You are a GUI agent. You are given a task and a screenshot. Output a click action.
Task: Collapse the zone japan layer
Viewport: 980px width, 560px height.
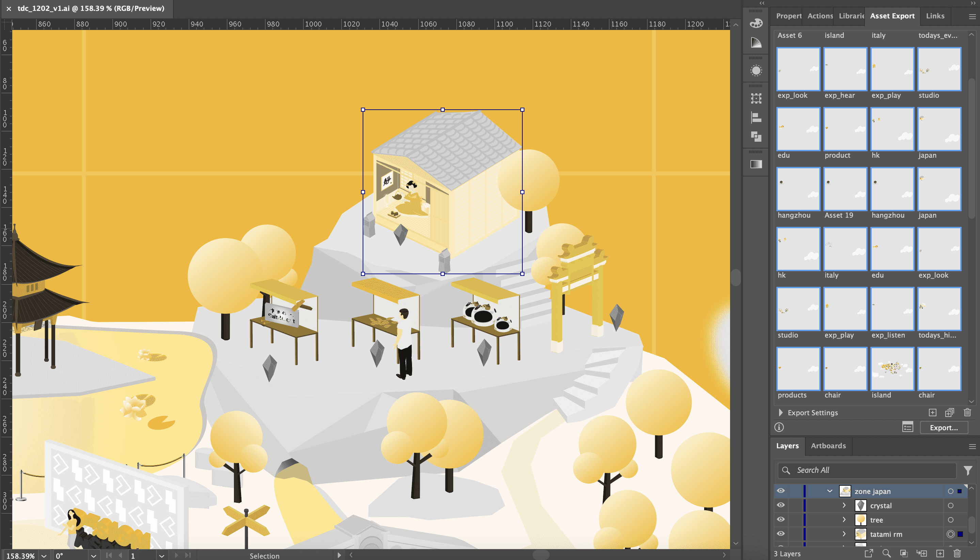pos(829,491)
